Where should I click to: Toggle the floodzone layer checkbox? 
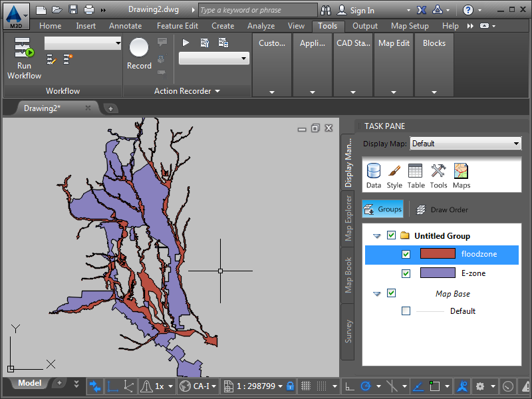[406, 254]
